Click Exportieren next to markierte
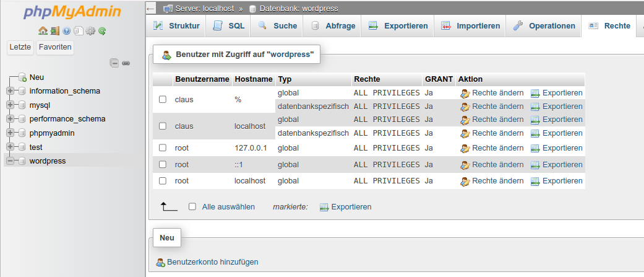644x277 pixels. pos(351,206)
